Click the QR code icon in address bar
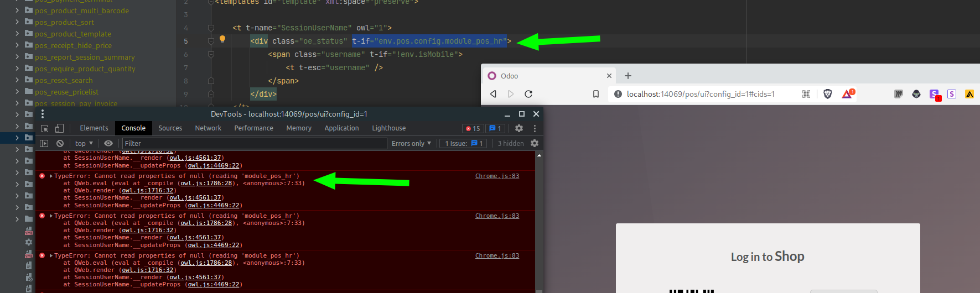This screenshot has height=293, width=980. click(x=806, y=94)
